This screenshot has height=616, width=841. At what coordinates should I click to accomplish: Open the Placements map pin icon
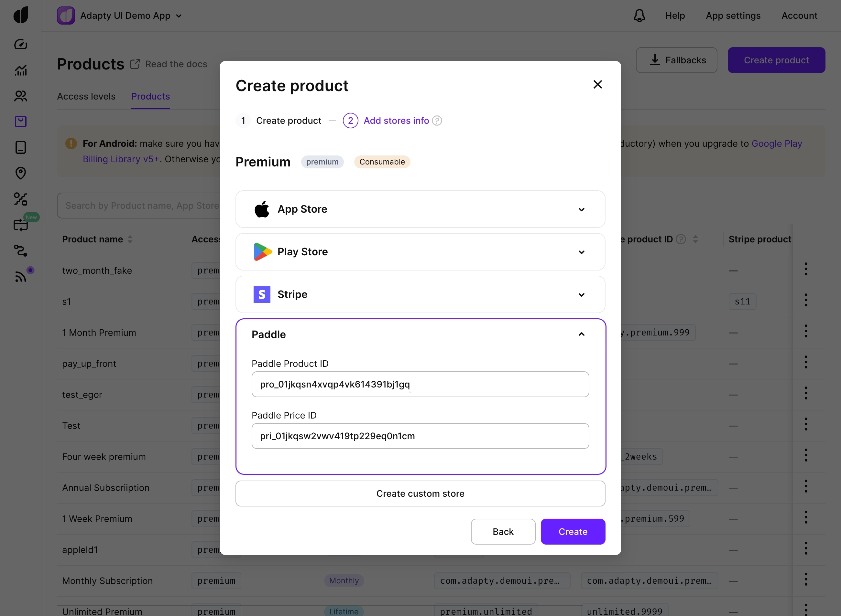pyautogui.click(x=21, y=173)
